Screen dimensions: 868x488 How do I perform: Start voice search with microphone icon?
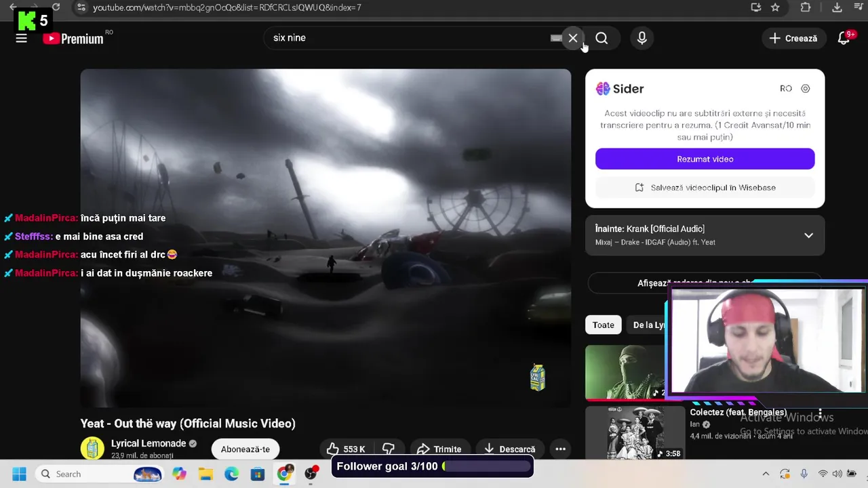pos(642,39)
